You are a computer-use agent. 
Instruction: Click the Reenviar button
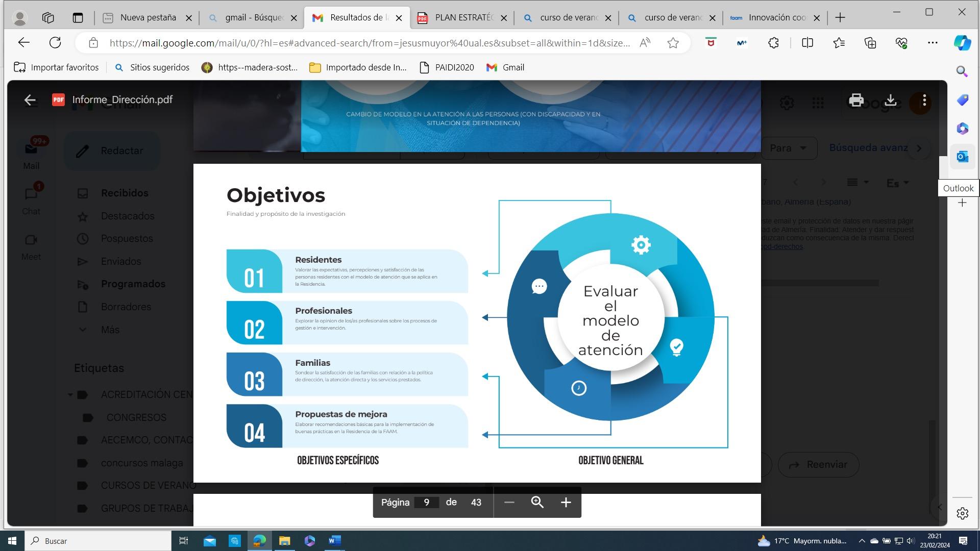[x=818, y=465]
